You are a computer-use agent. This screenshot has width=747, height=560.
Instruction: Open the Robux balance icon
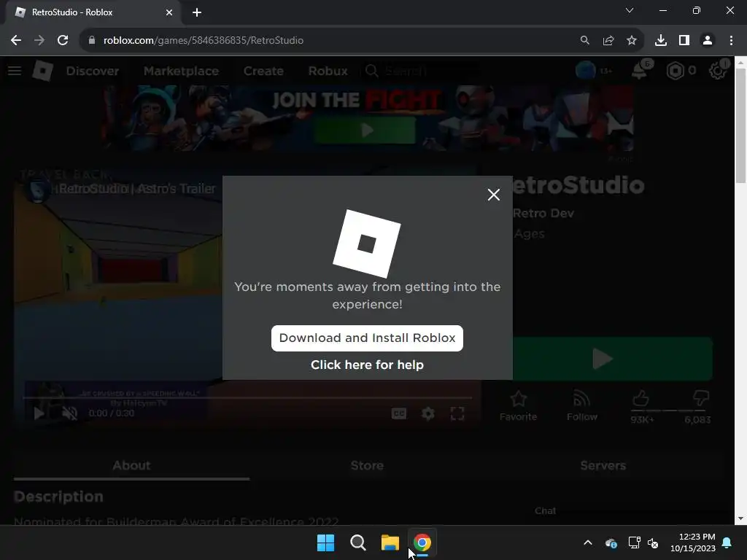point(675,71)
